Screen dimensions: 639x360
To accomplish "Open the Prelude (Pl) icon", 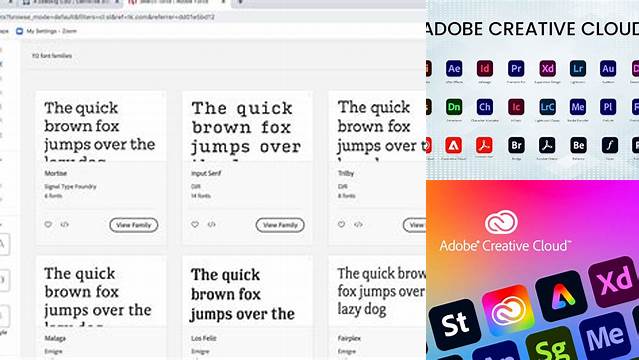I will (x=608, y=107).
